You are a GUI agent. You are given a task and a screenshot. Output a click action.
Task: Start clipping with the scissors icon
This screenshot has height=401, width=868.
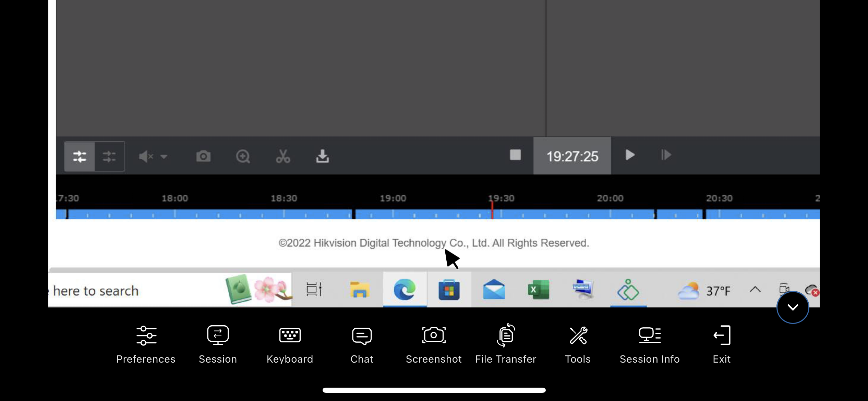[283, 156]
